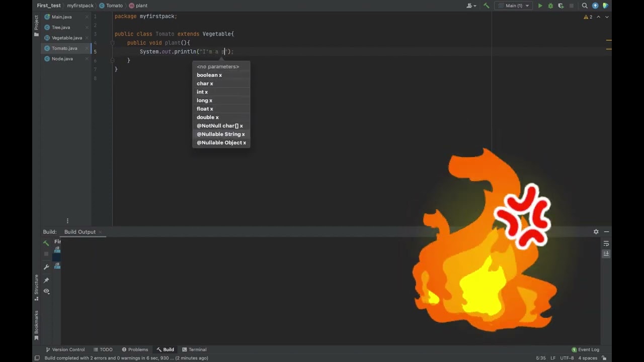644x362 pixels.
Task: Click the Stop square icon in top toolbar
Action: (x=571, y=6)
